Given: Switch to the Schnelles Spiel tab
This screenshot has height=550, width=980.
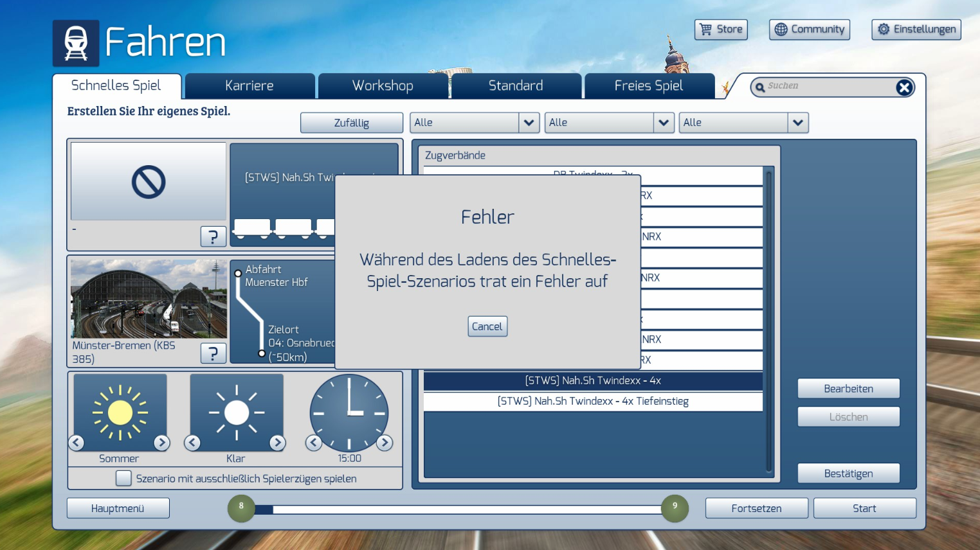Looking at the screenshot, I should point(116,86).
